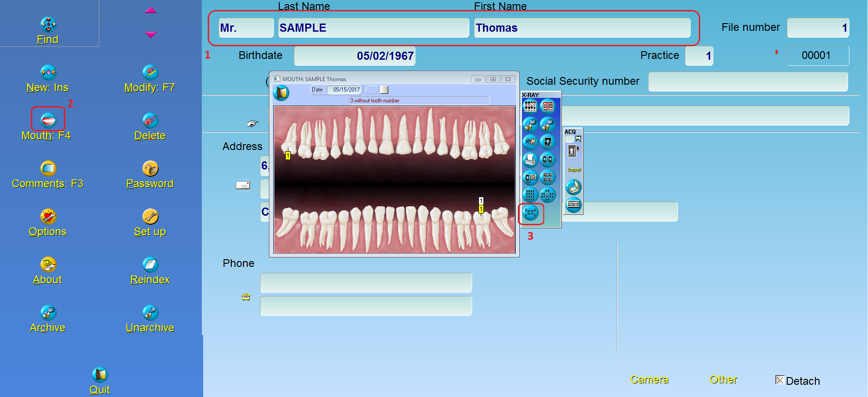The width and height of the screenshot is (868, 397).
Task: Click the pink down arrow
Action: [151, 34]
